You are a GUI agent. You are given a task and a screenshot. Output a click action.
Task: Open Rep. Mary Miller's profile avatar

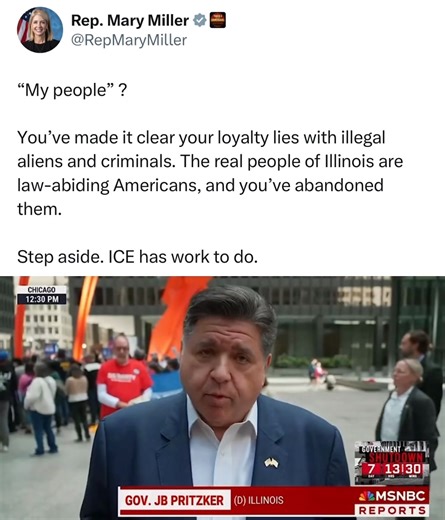(40, 30)
